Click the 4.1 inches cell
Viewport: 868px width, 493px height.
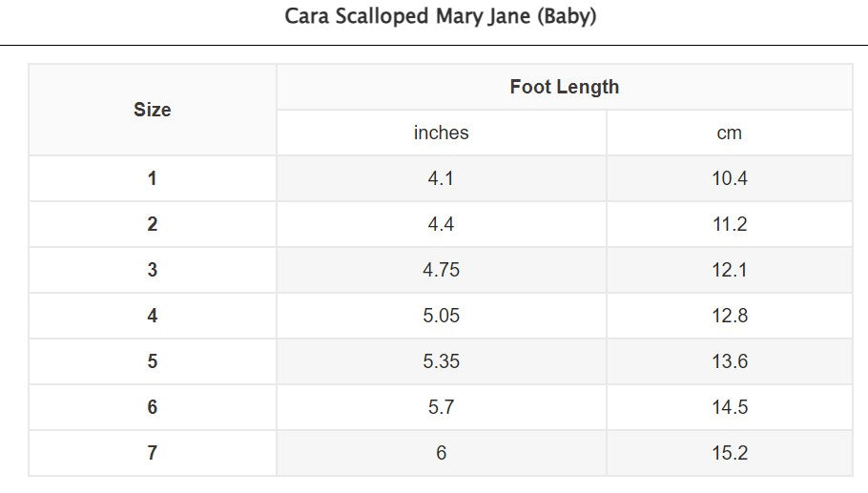point(442,178)
